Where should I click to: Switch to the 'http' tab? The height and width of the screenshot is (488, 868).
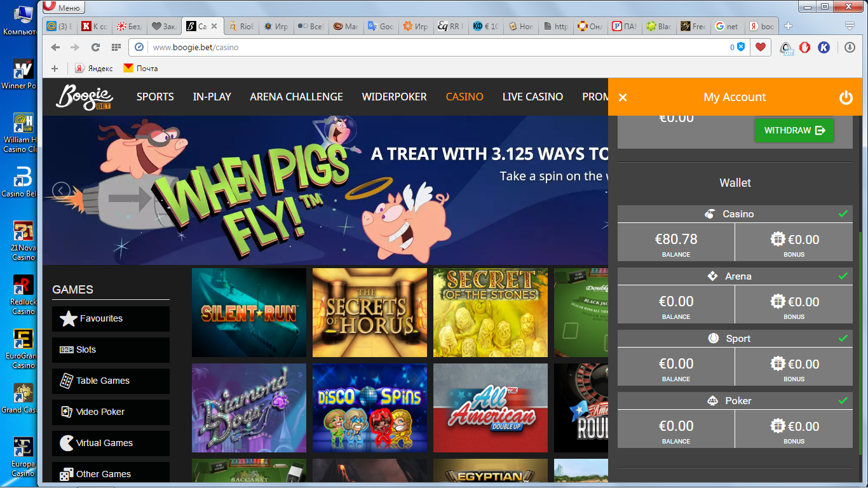click(x=555, y=27)
